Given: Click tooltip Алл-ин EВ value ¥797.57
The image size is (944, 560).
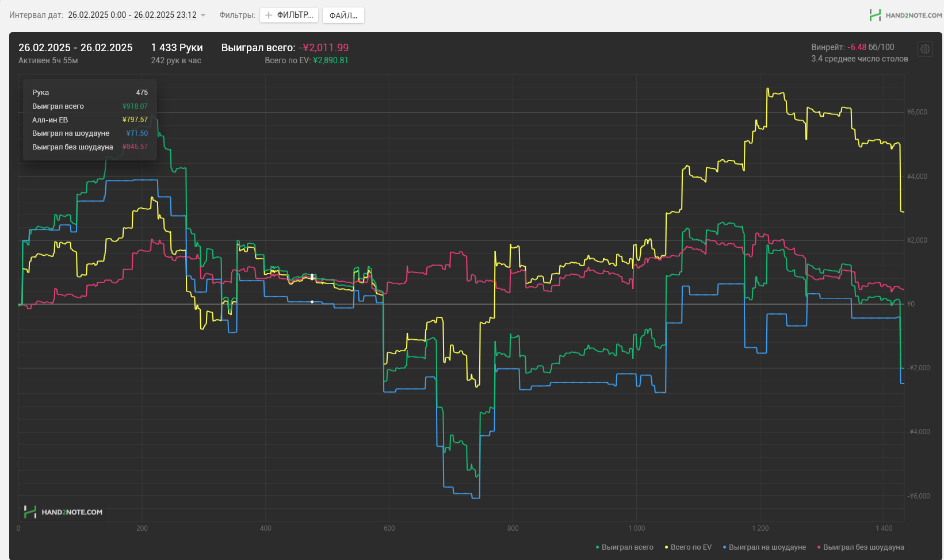Looking at the screenshot, I should point(135,120).
